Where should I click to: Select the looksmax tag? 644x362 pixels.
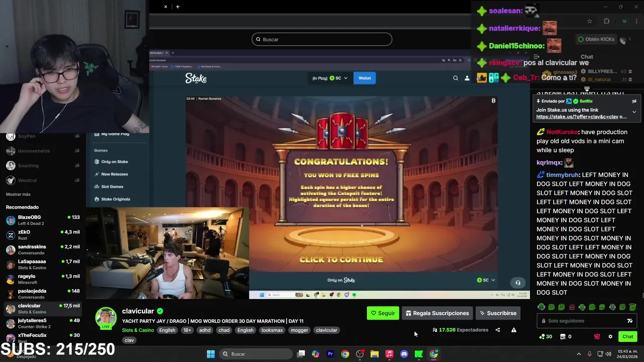(272, 330)
